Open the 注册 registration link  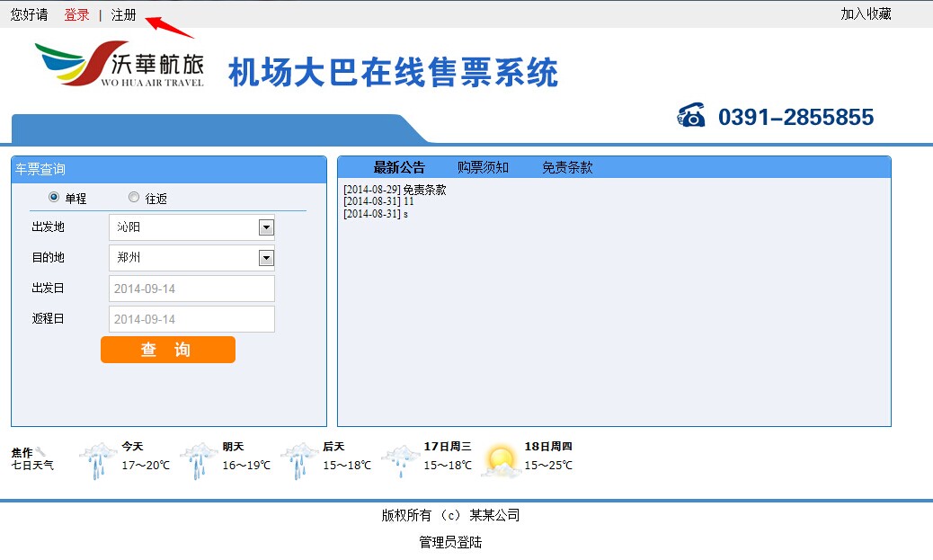tap(124, 14)
